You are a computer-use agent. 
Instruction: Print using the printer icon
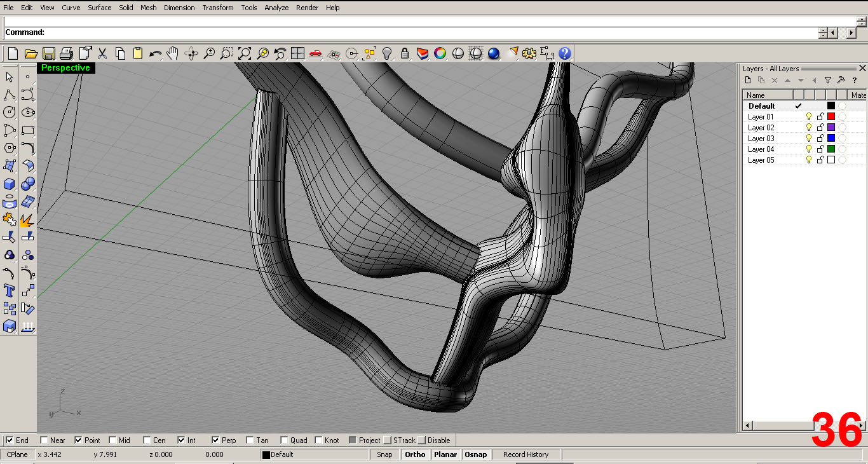pos(67,53)
